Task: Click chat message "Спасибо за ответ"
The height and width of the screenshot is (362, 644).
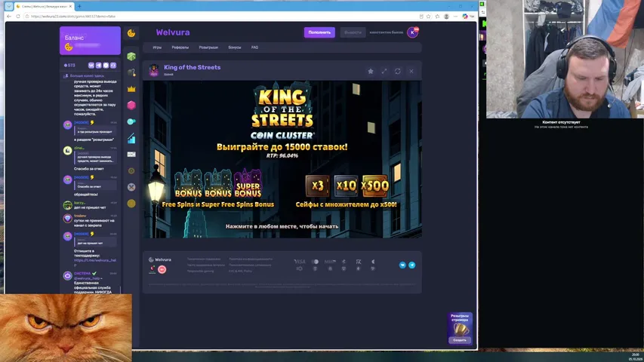Action: point(89,169)
